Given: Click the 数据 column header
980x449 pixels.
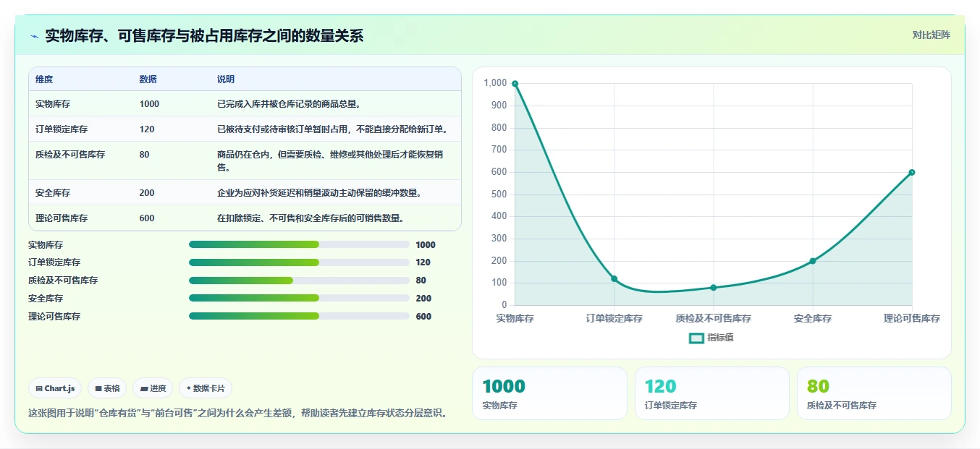Looking at the screenshot, I should [148, 80].
